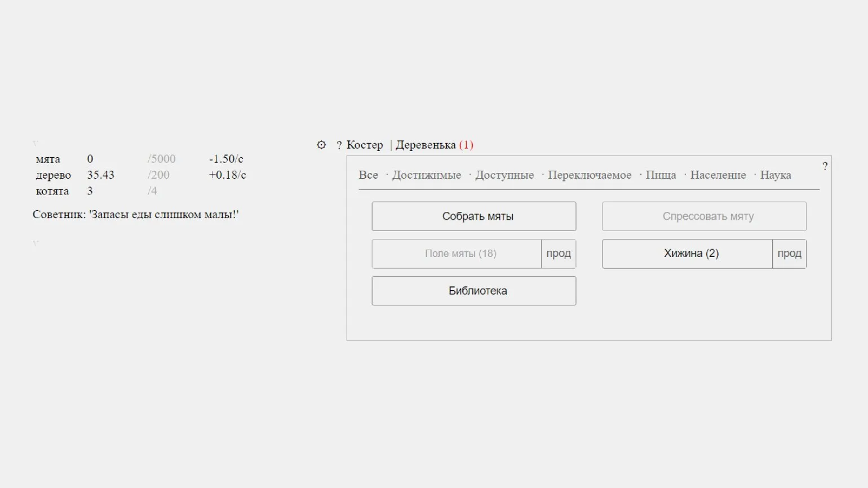Select the Население filter

click(x=718, y=175)
